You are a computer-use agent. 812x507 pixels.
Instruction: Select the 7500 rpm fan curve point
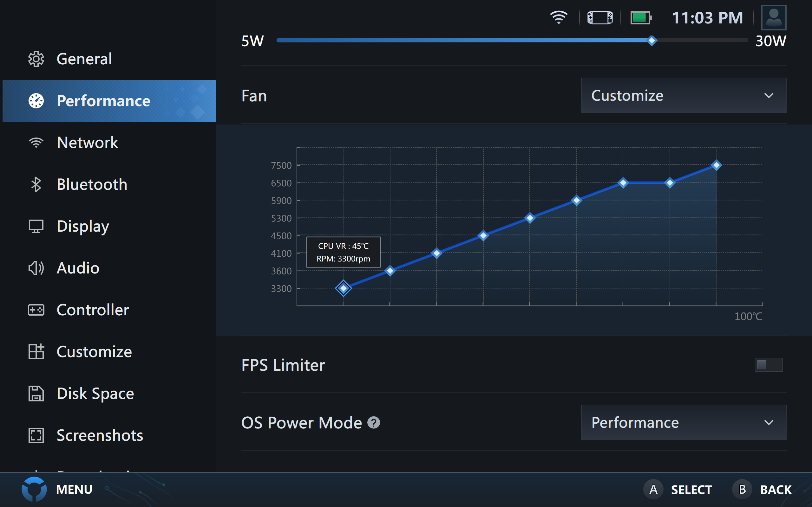(x=717, y=165)
